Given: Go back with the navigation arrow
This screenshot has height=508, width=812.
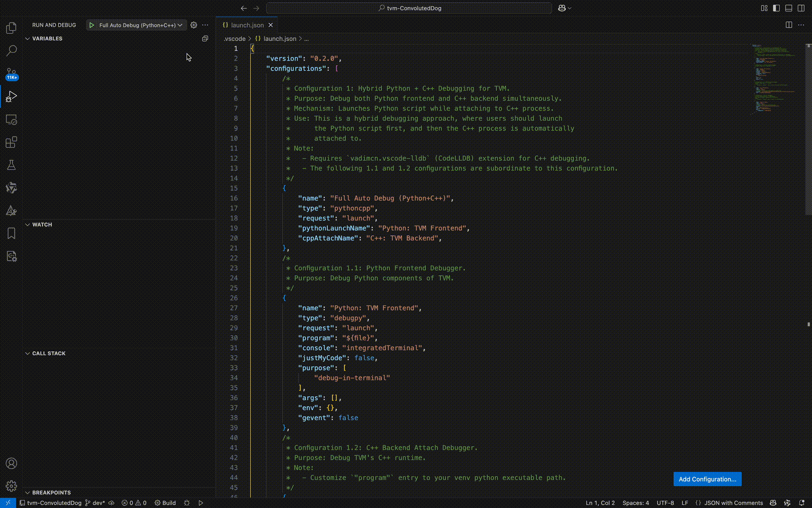Looking at the screenshot, I should [x=244, y=8].
